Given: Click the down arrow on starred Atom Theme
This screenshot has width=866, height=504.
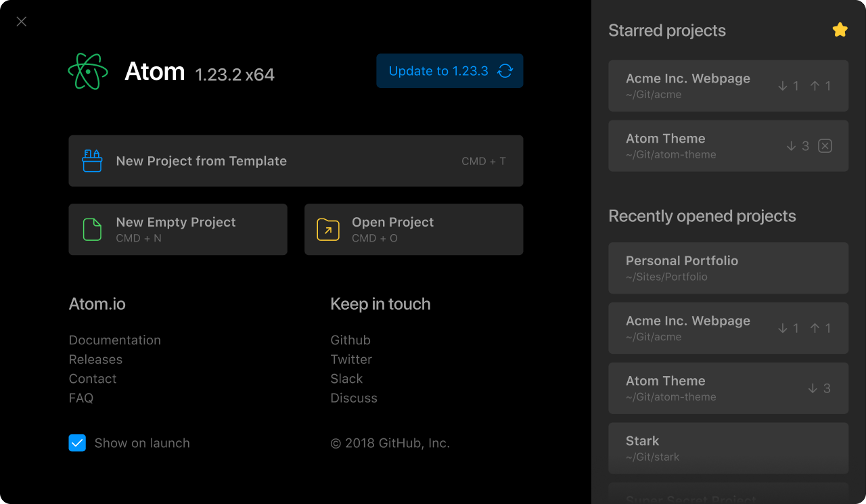Looking at the screenshot, I should [791, 146].
